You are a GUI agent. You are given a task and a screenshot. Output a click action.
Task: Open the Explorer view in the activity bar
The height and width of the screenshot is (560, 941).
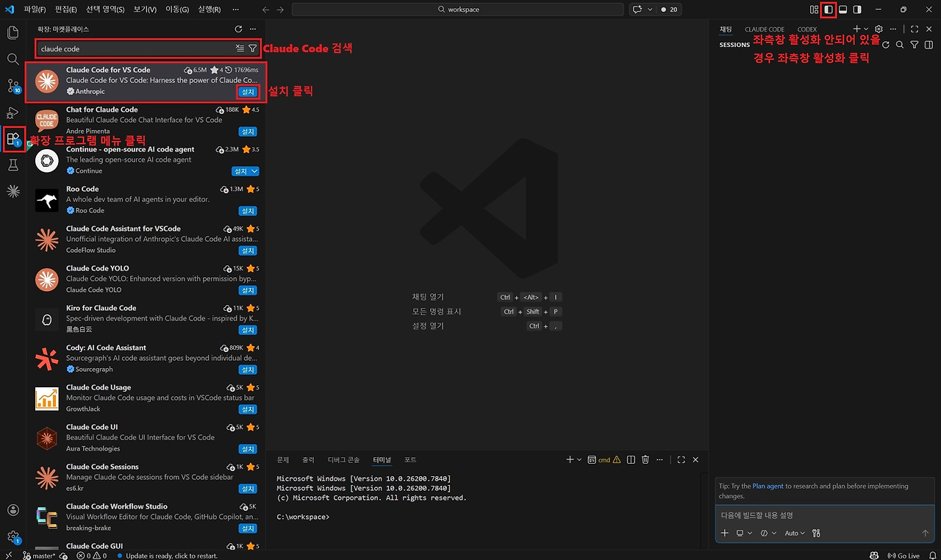12,33
